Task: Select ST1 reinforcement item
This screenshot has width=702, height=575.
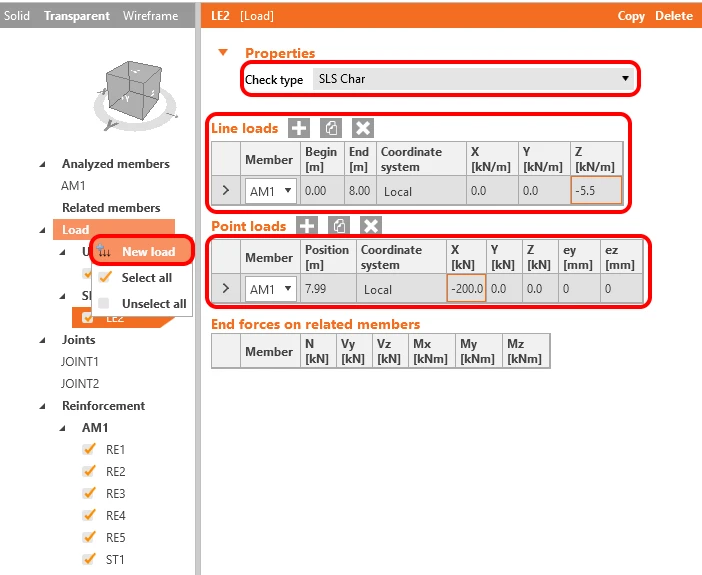Action: point(115,559)
